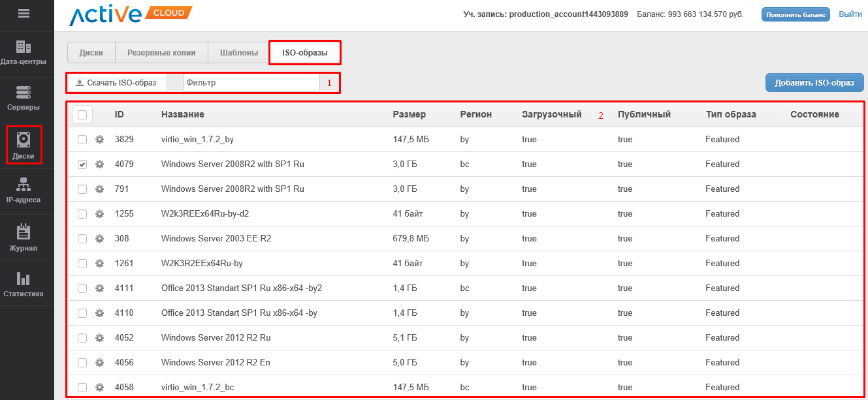Expand gear options for Windows Server 2012 R2 En
868x400 pixels.
[x=100, y=363]
